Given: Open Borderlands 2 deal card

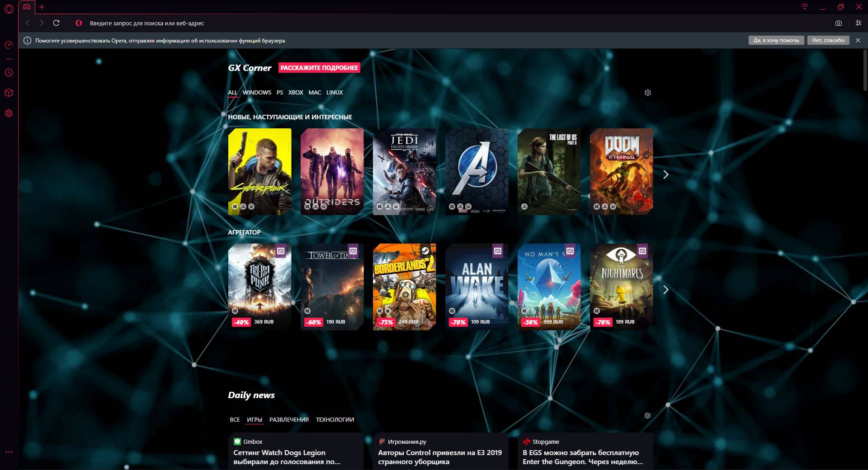Looking at the screenshot, I should [x=405, y=287].
